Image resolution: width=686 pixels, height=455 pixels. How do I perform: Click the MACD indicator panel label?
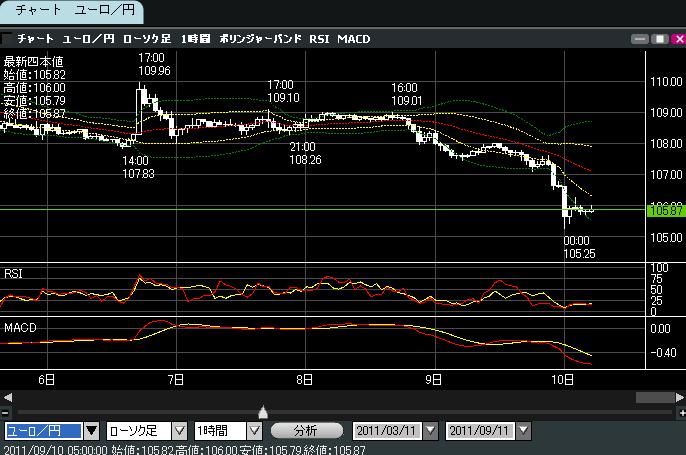tap(20, 327)
